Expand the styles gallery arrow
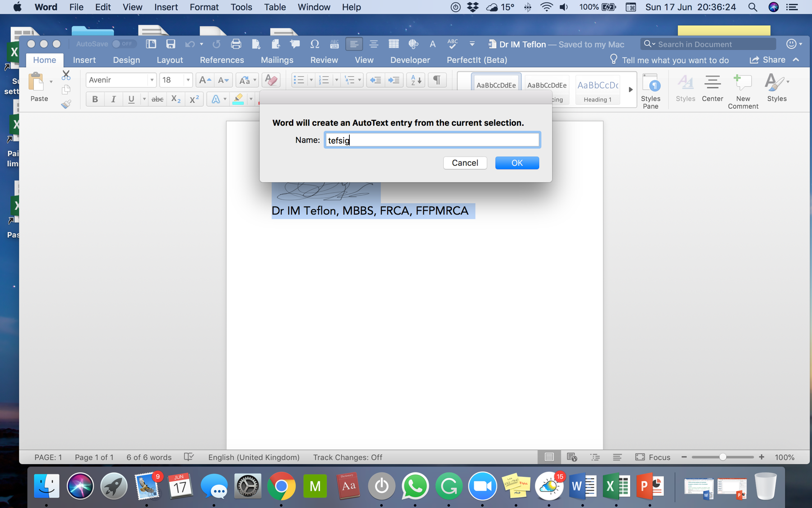Viewport: 812px width, 508px height. tap(630, 89)
